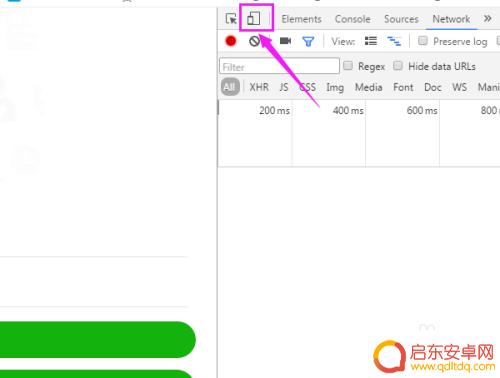This screenshot has height=378, width=500.
Task: Open the Sources panel tab
Action: 401,19
